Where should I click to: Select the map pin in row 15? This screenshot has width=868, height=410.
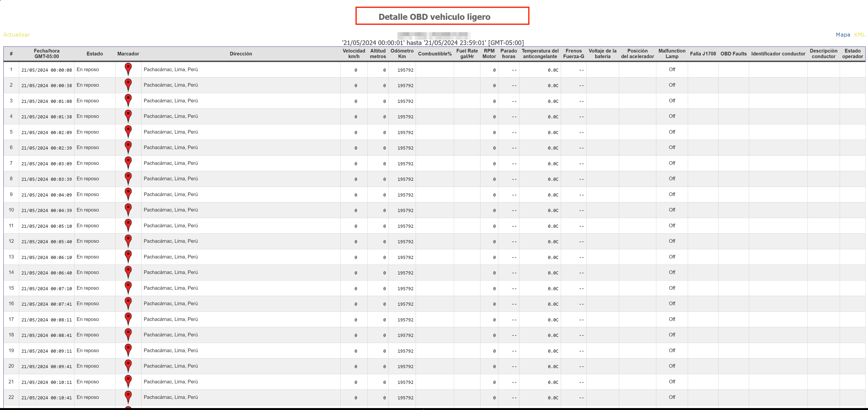128,287
